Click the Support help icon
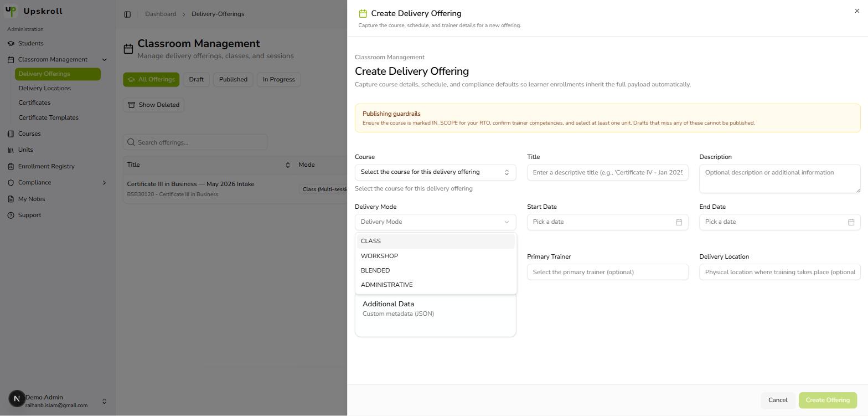This screenshot has height=416, width=868. coord(11,215)
